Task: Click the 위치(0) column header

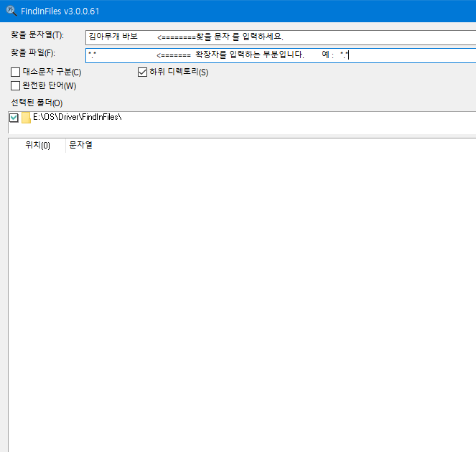Action: [x=37, y=146]
